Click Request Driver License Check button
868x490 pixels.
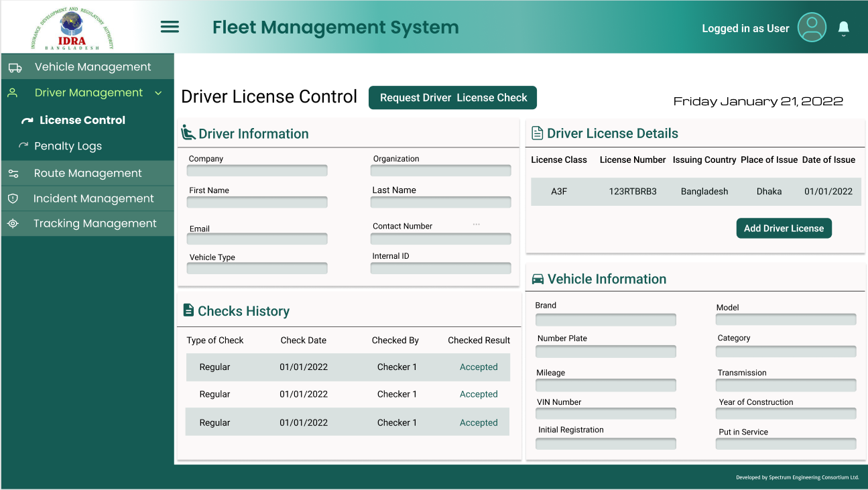[453, 98]
